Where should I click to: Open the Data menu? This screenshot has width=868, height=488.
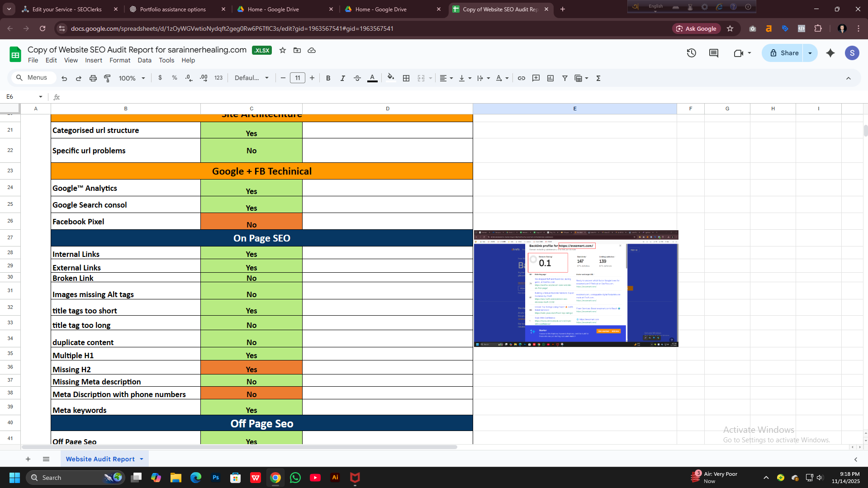point(144,60)
